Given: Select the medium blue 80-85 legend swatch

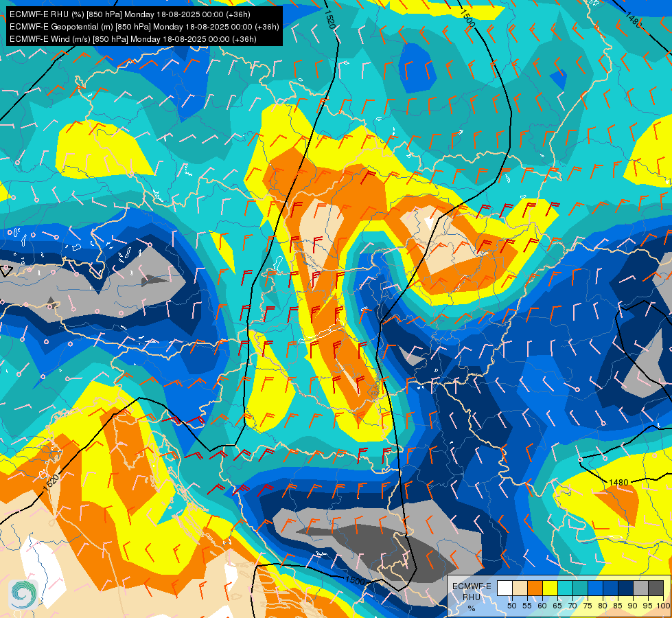Looking at the screenshot, I should point(610,588).
